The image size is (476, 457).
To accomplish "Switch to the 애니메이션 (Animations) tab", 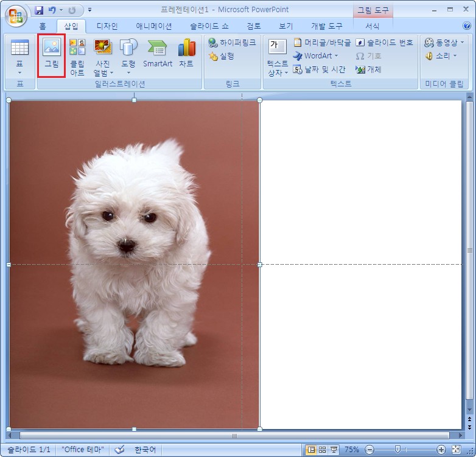I will (x=153, y=26).
